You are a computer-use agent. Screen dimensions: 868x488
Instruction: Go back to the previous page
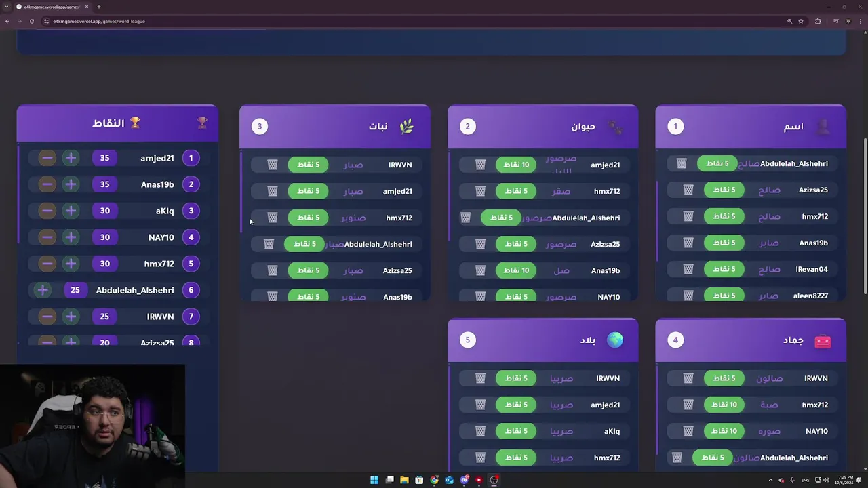coord(7,21)
